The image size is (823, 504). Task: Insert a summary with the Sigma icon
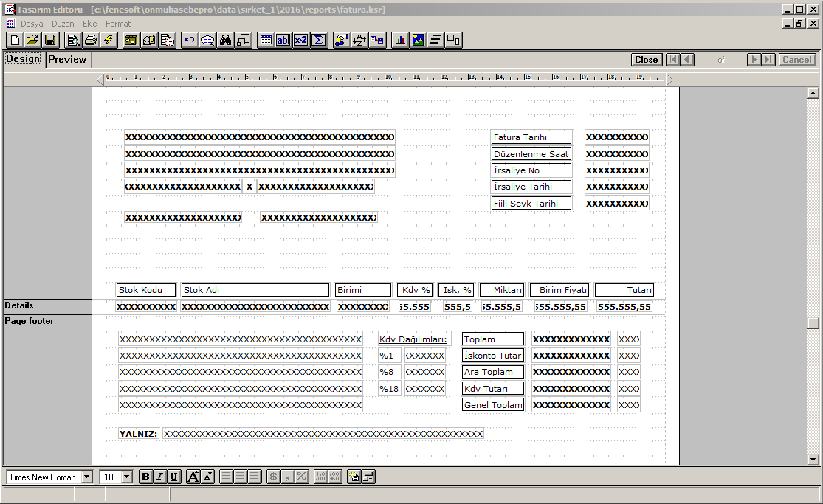tap(319, 40)
